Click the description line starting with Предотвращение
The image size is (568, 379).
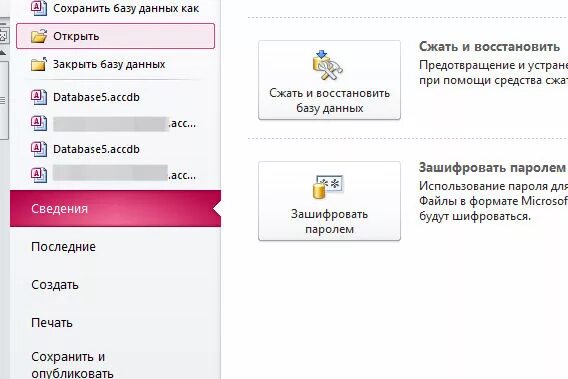493,65
